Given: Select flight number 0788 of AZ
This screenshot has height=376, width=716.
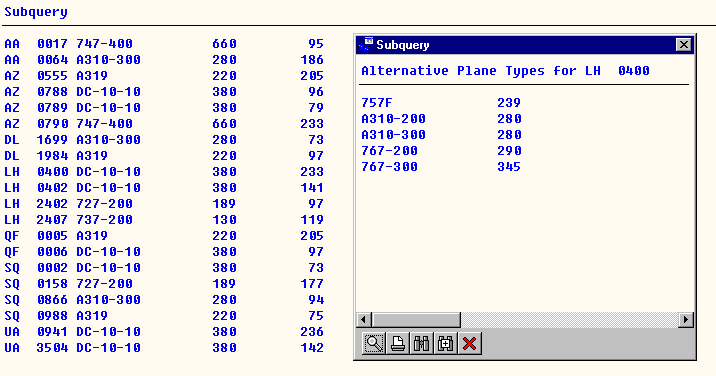Looking at the screenshot, I should click(x=53, y=92).
